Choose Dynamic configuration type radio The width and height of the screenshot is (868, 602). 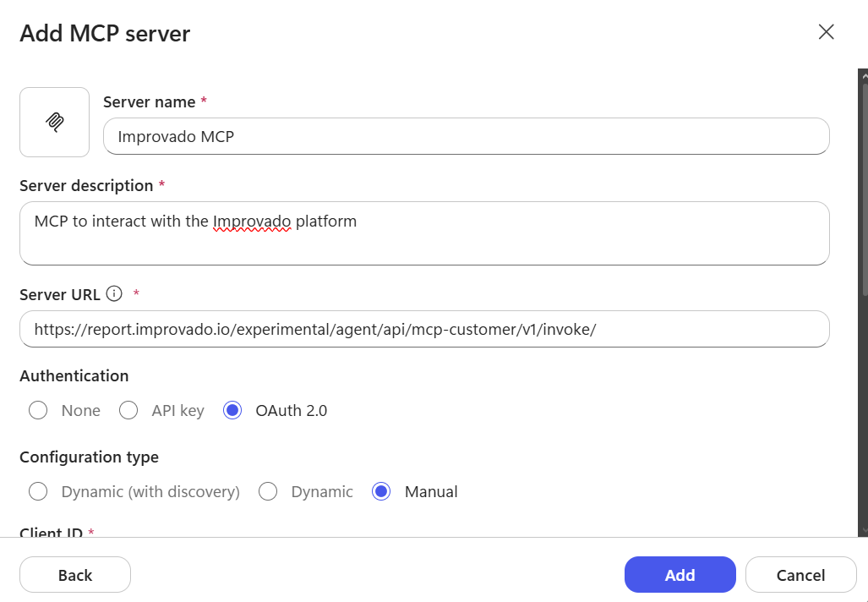click(268, 491)
